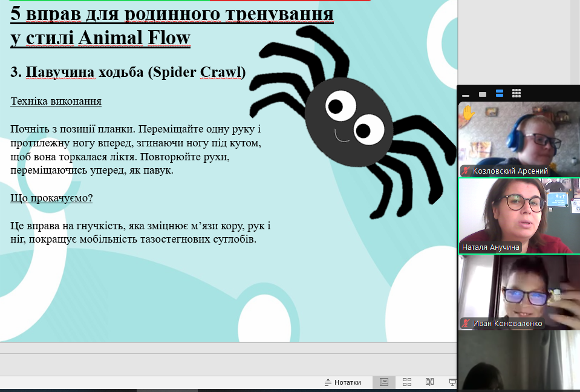Click the Наталя Анучина name label
Viewport: 580px width, 392px height.
pos(490,247)
